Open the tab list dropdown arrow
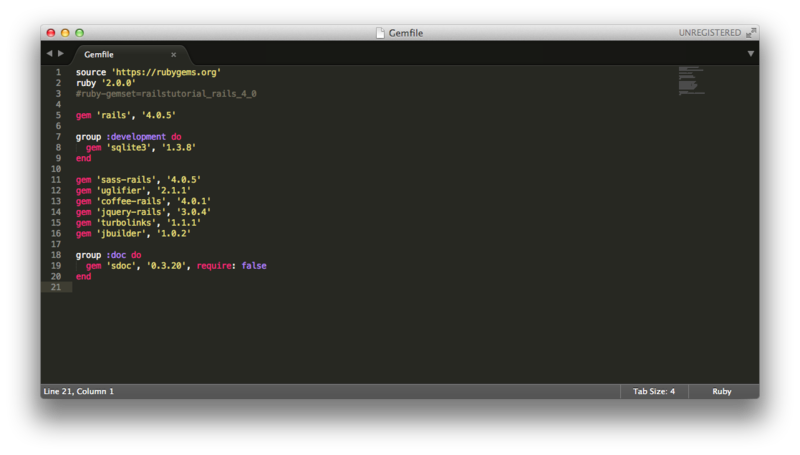This screenshot has width=800, height=455. tap(751, 54)
